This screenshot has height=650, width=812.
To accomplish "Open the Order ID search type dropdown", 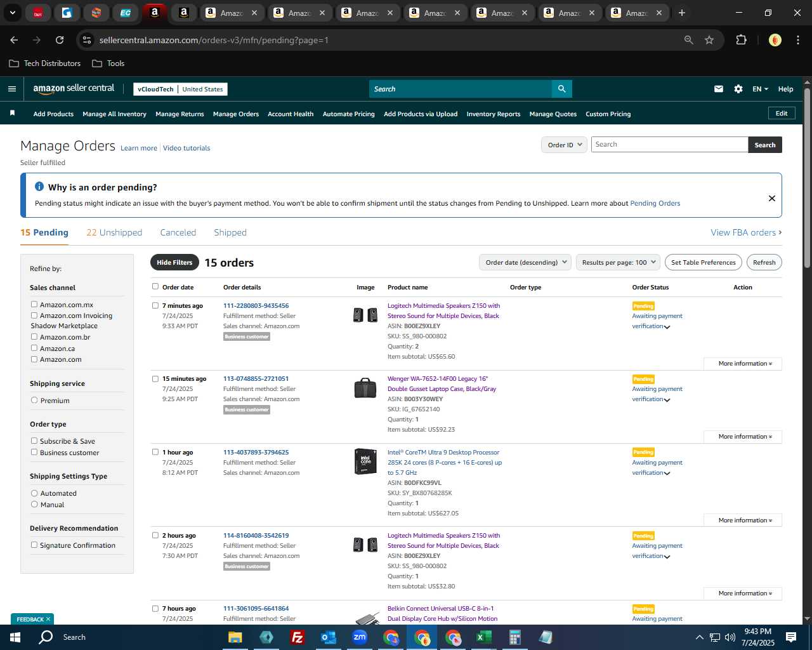I will (x=564, y=145).
